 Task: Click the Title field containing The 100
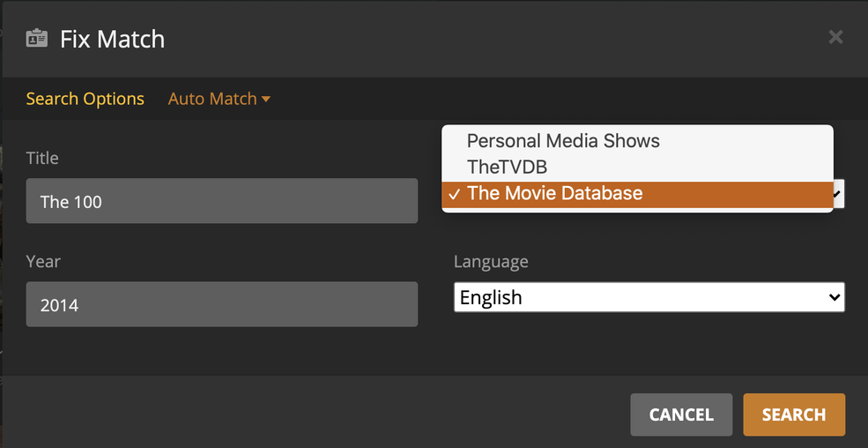coord(221,201)
